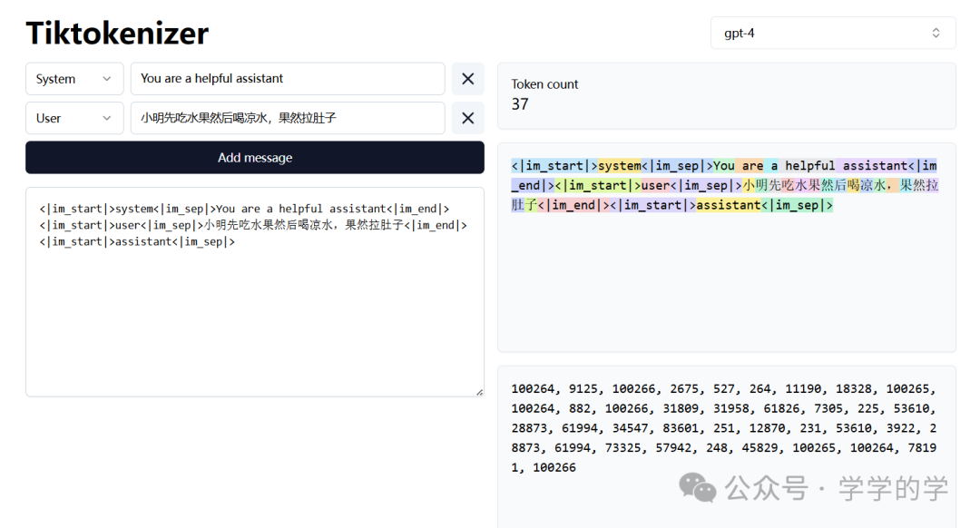
Task: Click token ID 11190
Action: pos(803,388)
